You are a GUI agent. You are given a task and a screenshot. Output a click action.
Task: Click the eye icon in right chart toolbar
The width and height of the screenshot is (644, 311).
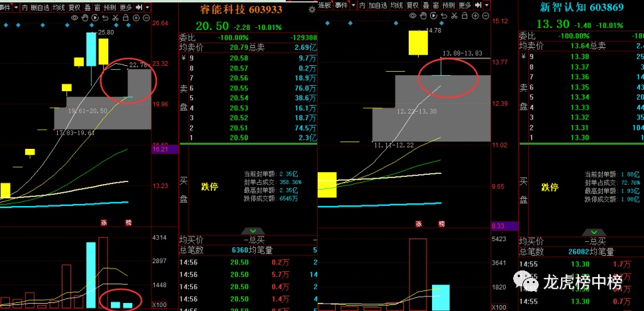413,15
